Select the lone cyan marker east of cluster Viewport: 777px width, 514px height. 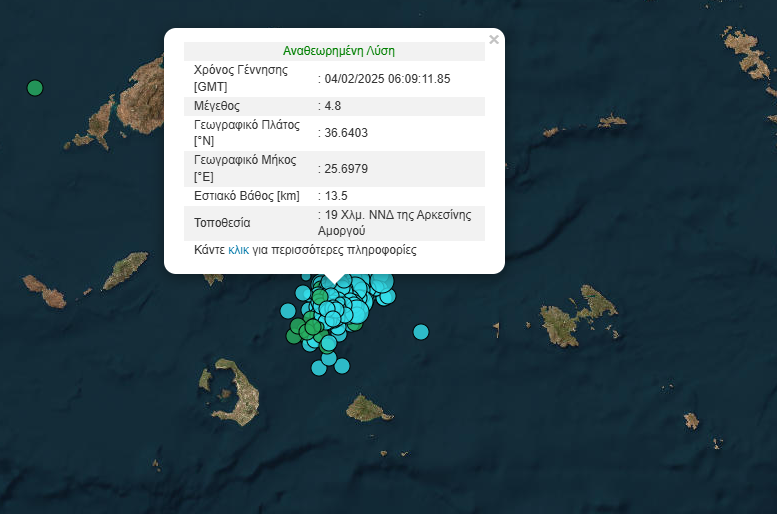[421, 332]
